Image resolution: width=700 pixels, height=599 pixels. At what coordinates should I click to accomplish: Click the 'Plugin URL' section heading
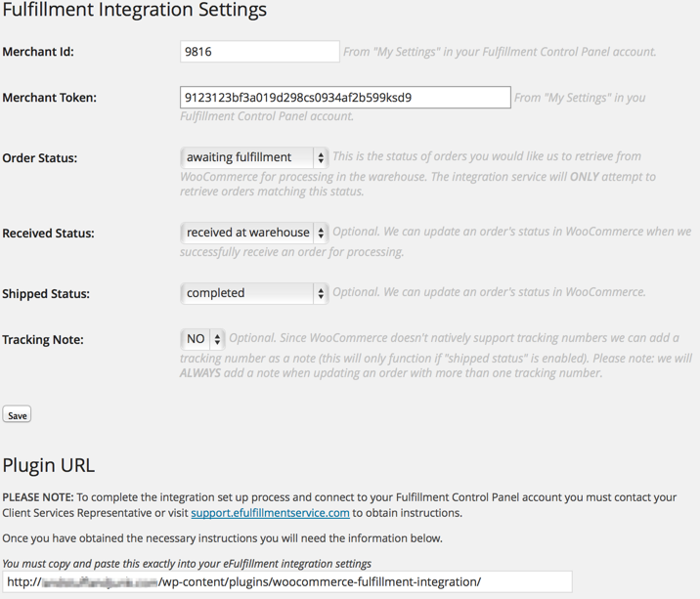pos(48,464)
